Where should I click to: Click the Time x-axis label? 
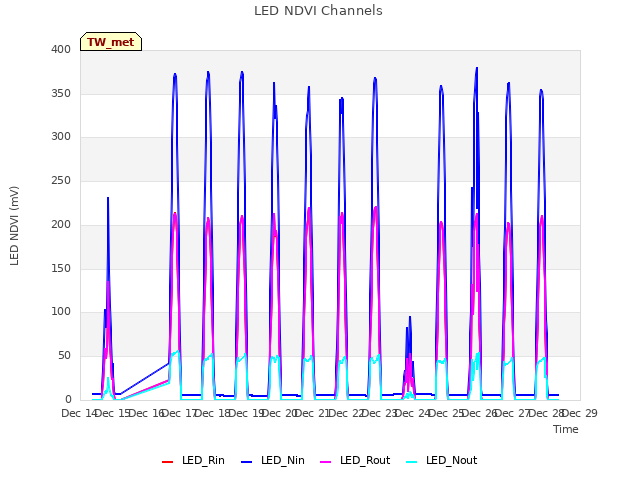pyautogui.click(x=566, y=429)
